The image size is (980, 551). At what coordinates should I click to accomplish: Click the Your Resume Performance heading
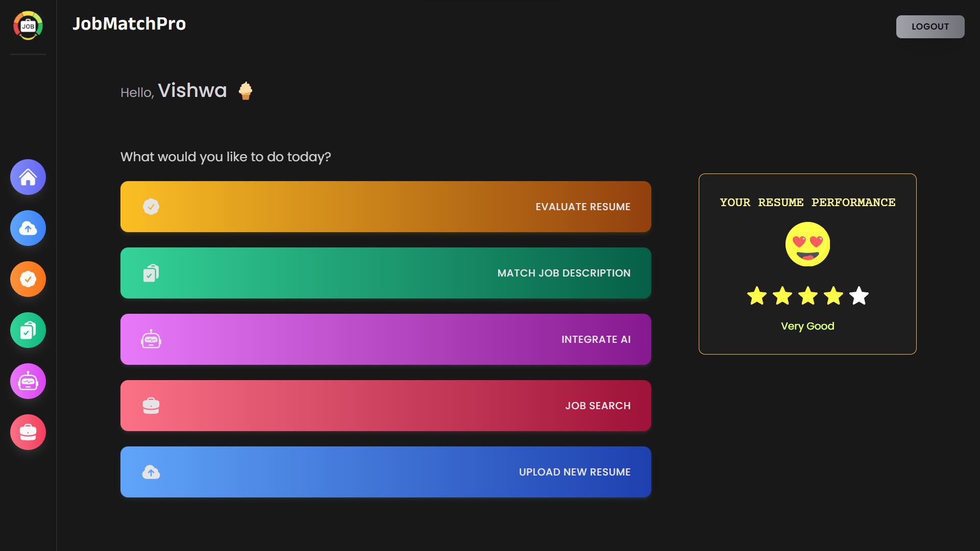click(x=807, y=203)
